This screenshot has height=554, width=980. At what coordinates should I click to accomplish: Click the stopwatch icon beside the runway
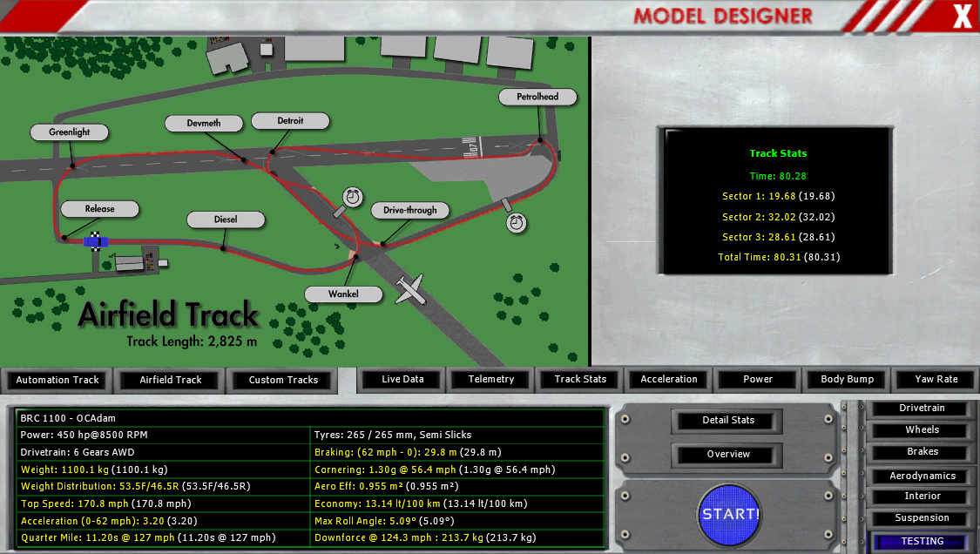tap(517, 223)
